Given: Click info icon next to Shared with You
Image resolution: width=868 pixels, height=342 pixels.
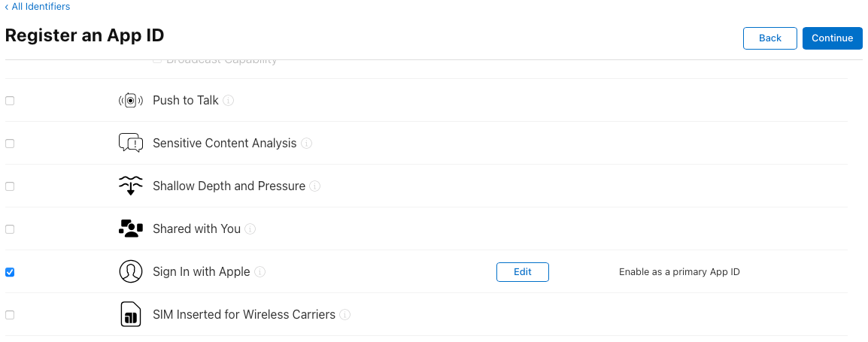Looking at the screenshot, I should point(250,229).
